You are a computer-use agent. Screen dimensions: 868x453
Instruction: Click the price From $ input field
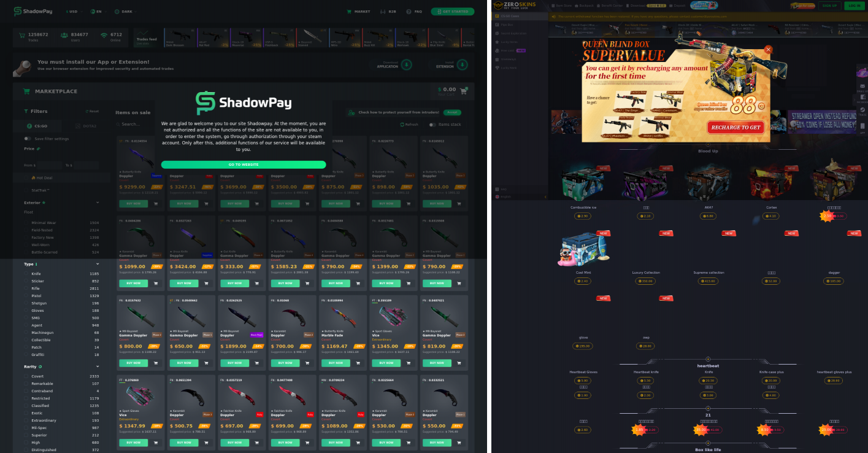point(49,165)
